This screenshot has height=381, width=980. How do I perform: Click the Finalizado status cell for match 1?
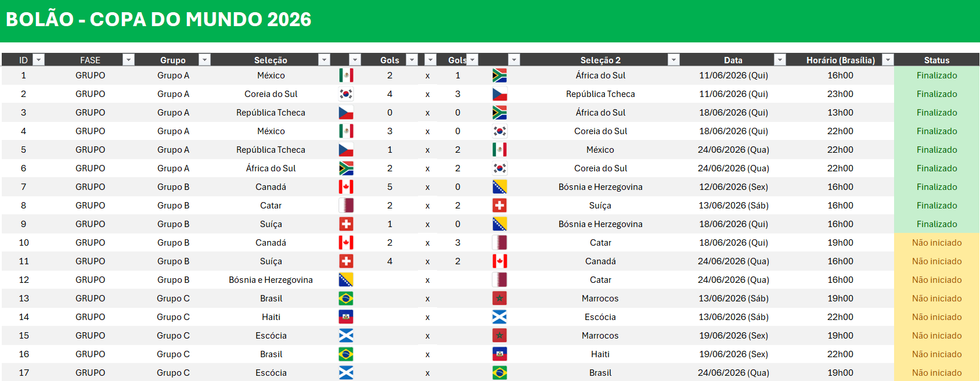(936, 76)
